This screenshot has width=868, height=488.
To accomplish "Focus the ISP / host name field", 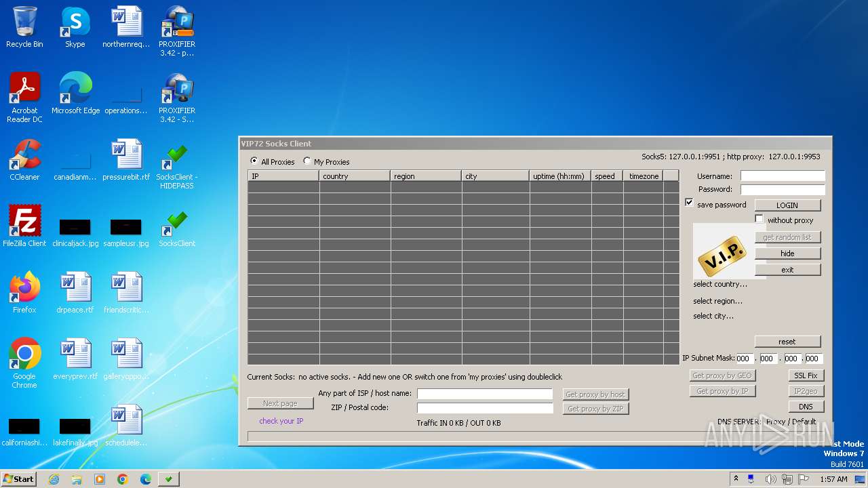I will point(485,393).
